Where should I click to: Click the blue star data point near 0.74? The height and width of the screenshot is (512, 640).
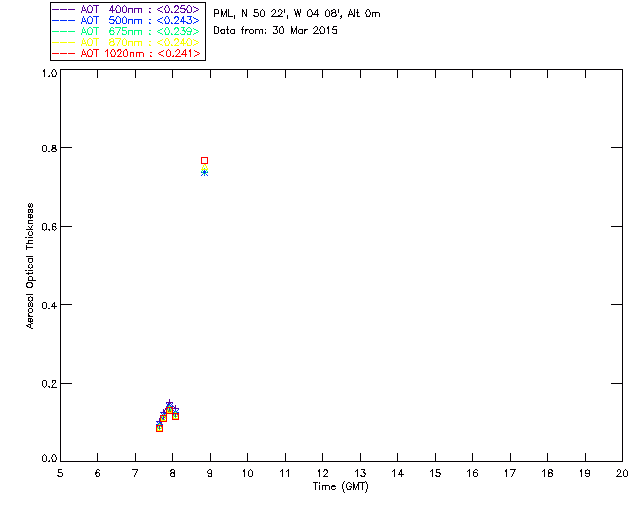coord(204,173)
